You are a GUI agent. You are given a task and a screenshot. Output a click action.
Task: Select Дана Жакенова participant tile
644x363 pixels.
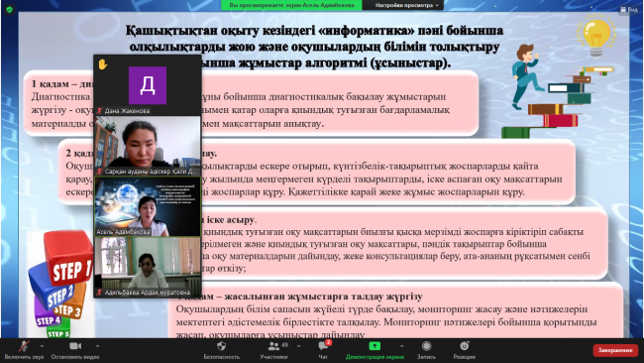coord(148,85)
